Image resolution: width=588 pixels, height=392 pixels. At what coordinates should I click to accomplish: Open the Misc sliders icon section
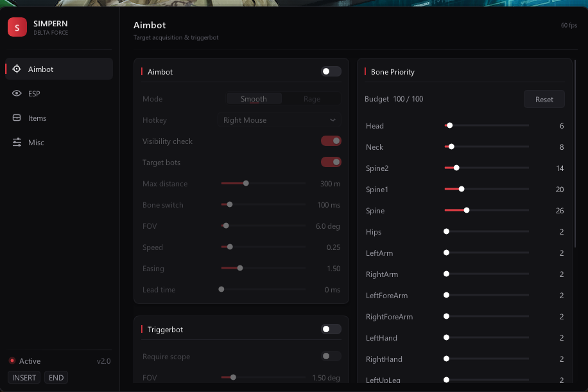click(17, 142)
